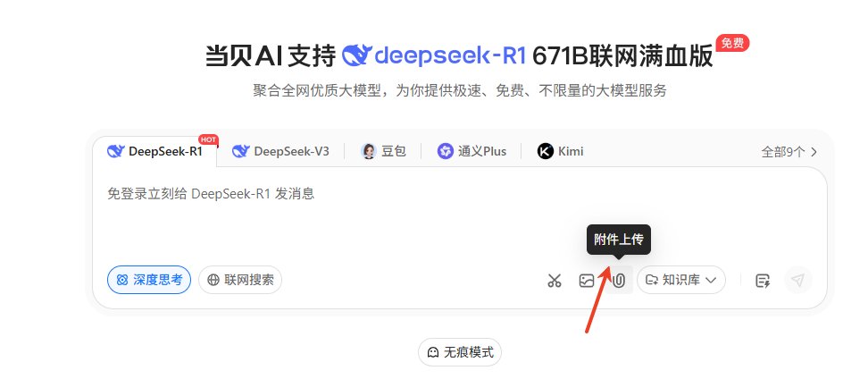This screenshot has width=868, height=379.
Task: Toggle 联网搜索 web search option
Action: coord(240,280)
